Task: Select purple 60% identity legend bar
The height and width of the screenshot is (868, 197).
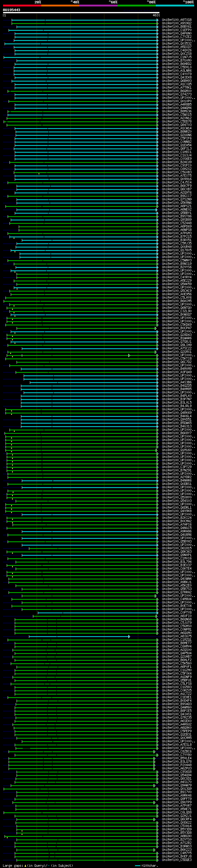Action: (98, 6)
